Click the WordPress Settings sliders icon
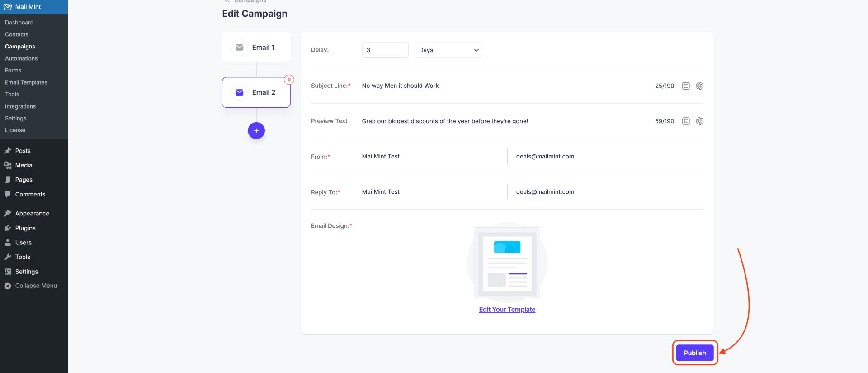This screenshot has height=373, width=868. click(x=8, y=272)
